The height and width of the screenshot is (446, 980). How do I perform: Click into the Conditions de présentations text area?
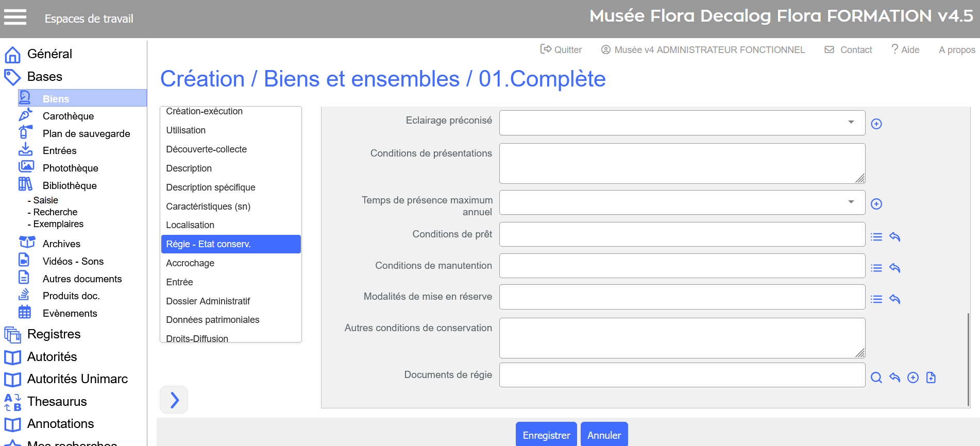(681, 163)
